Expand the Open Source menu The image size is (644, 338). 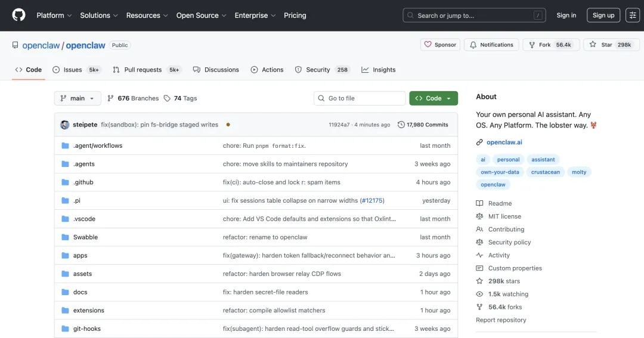(201, 15)
